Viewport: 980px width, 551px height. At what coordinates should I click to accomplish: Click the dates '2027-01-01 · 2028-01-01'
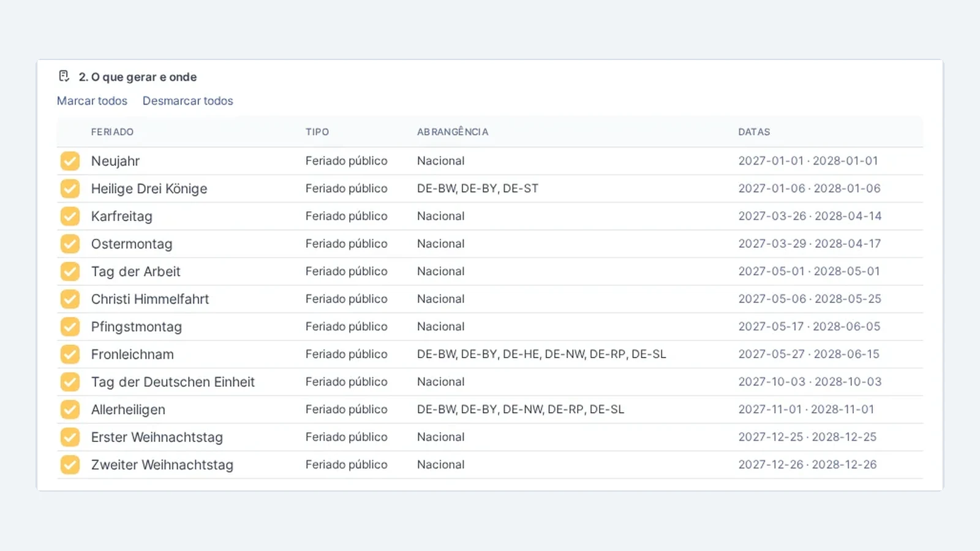[x=808, y=161]
